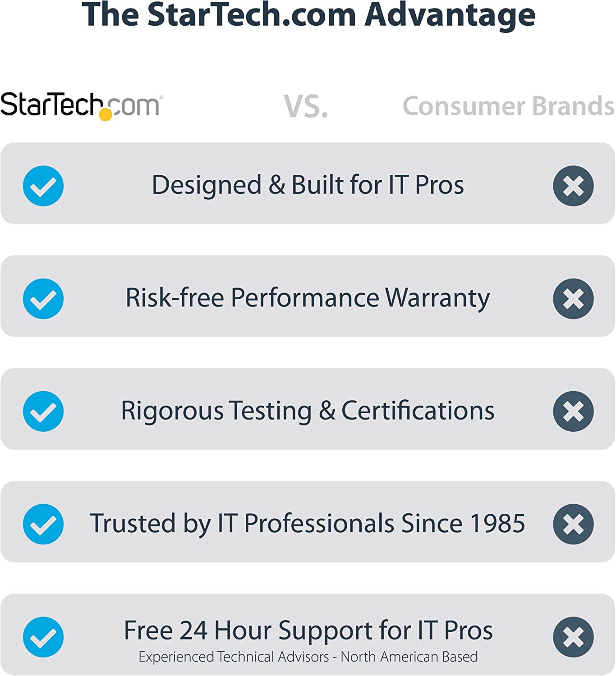Screen dimensions: 616x676
Task: Click the dark X icon in Trusted by IT Professionals row
Action: 573,524
